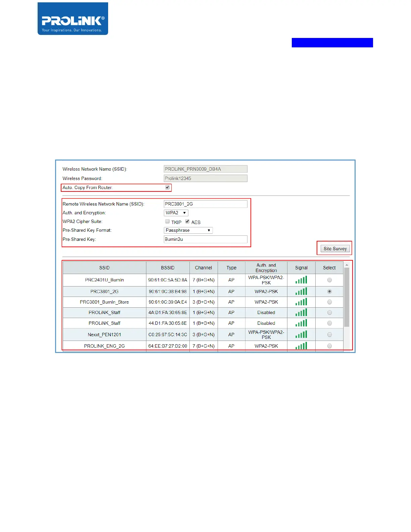Image resolution: width=411 pixels, height=532 pixels.
Task: Click BSSID 90:61:0C:5A:5D:8A cell
Action: pos(168,280)
